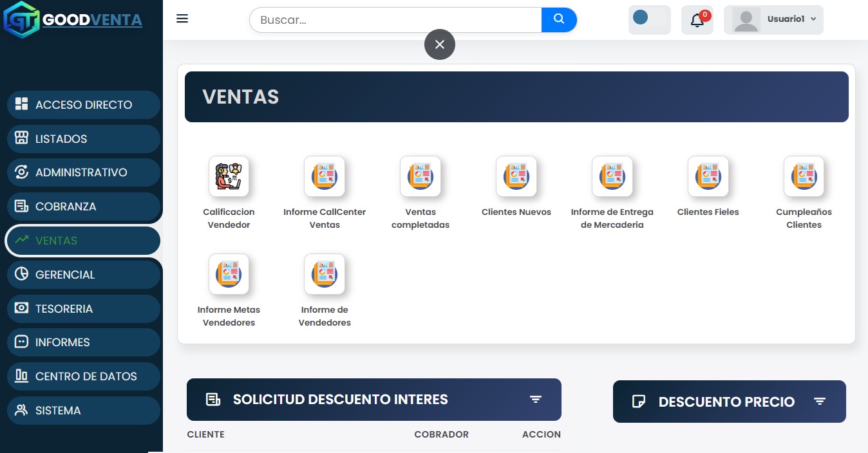Open the Centro de Datos menu
Image resolution: width=868 pixels, height=453 pixels.
[x=84, y=376]
